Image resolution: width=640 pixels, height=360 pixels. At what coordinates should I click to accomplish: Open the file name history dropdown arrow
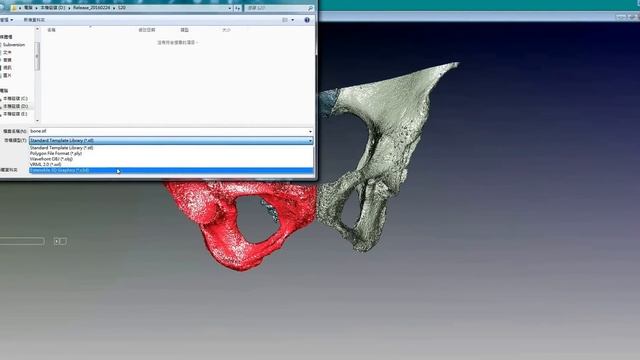[x=310, y=131]
